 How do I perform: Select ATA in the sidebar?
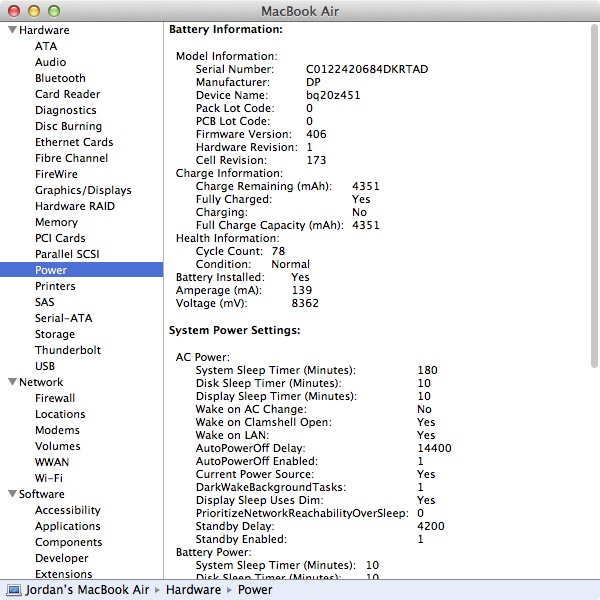[46, 46]
